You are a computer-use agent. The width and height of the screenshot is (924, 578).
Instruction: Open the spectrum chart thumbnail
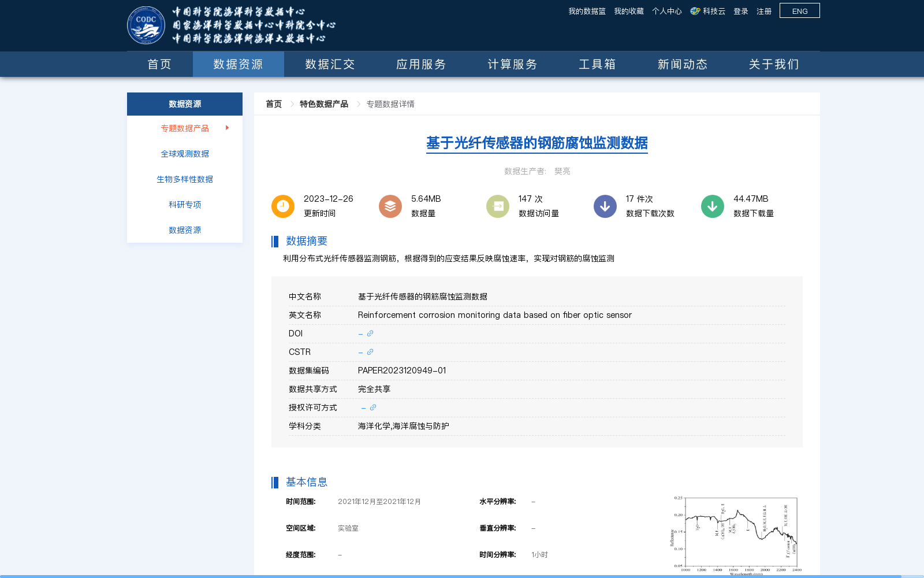click(x=736, y=535)
